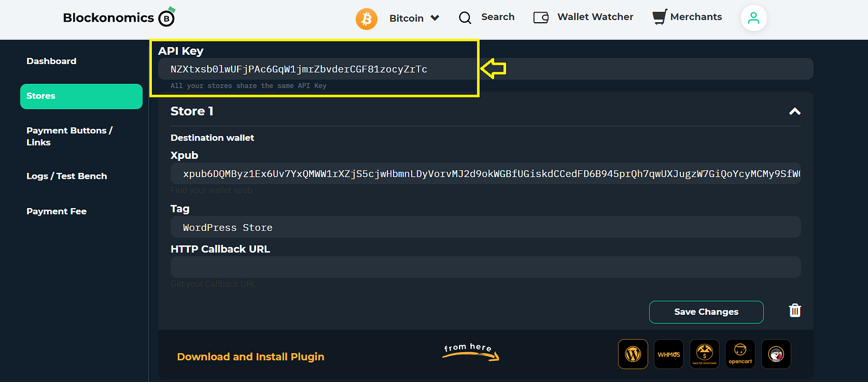Save Changes for Store 1

coord(706,312)
